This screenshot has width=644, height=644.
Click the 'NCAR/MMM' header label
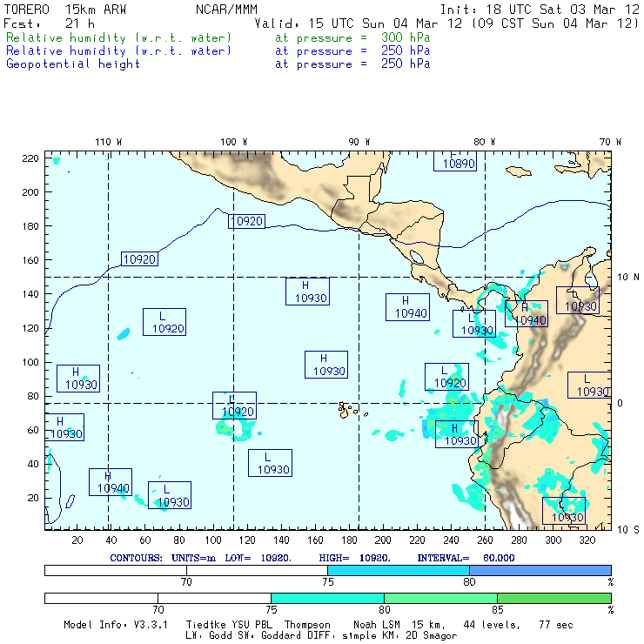pos(227,10)
